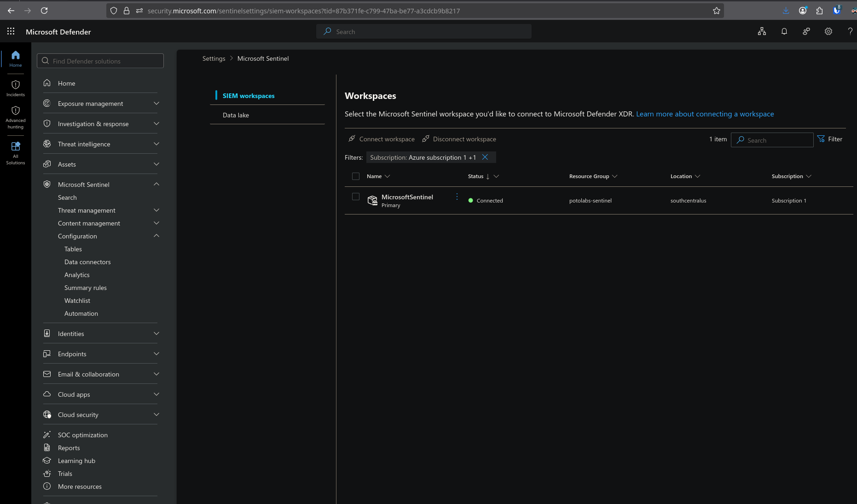
Task: Toggle the select-all workspaces checkbox
Action: click(356, 176)
